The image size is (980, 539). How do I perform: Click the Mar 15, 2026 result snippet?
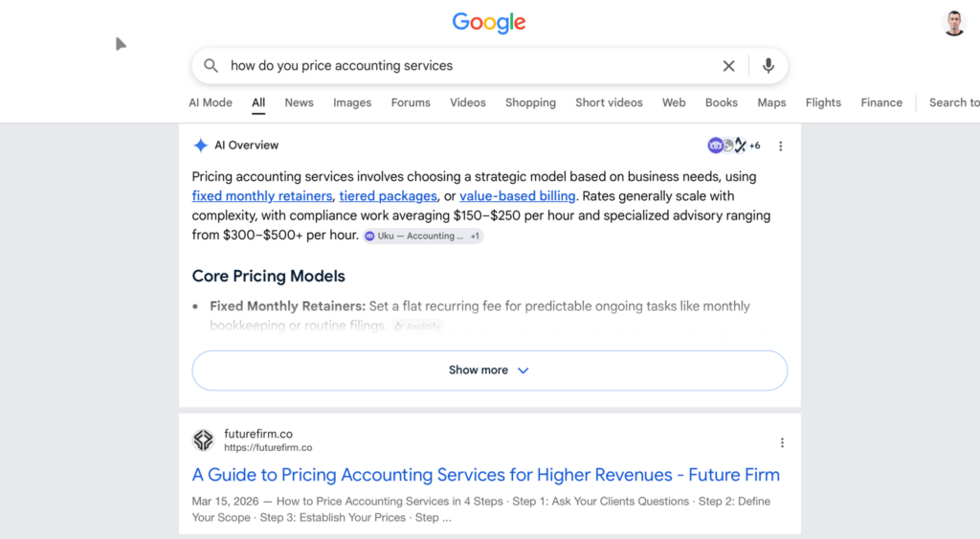point(480,509)
